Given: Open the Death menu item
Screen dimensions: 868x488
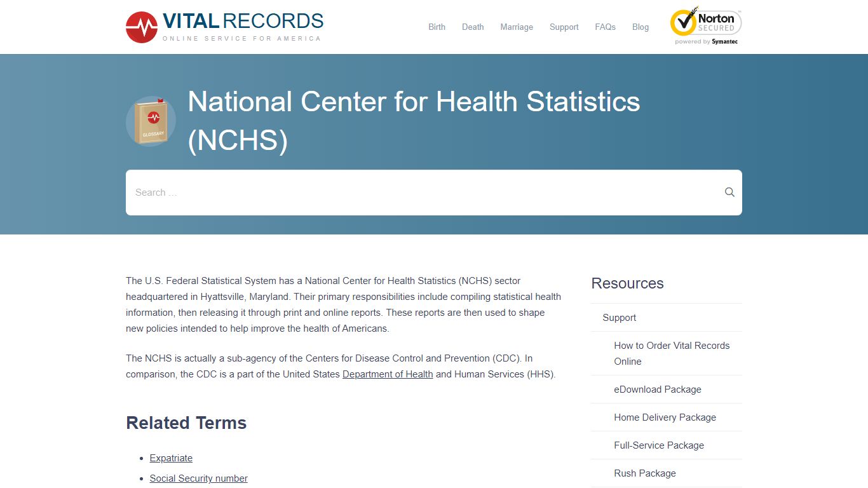Looking at the screenshot, I should tap(473, 27).
